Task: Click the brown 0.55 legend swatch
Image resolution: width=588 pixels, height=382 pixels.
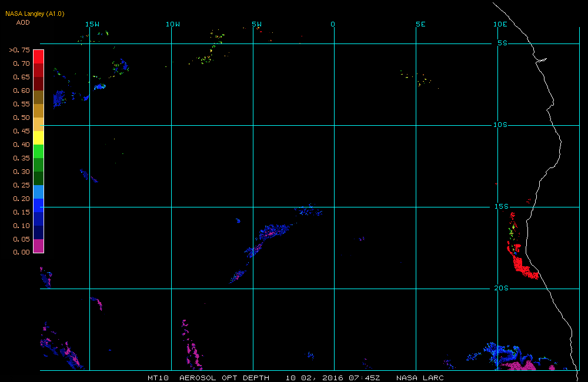Action: pos(39,97)
